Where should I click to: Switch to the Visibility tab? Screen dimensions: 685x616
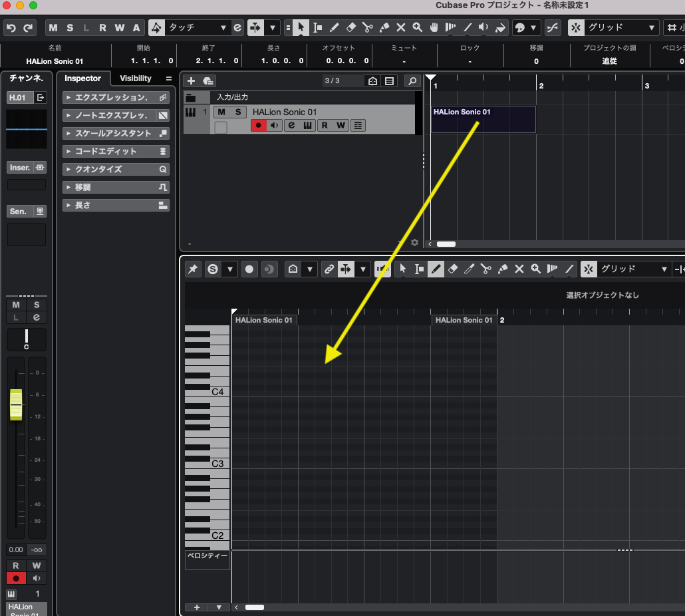pyautogui.click(x=136, y=78)
